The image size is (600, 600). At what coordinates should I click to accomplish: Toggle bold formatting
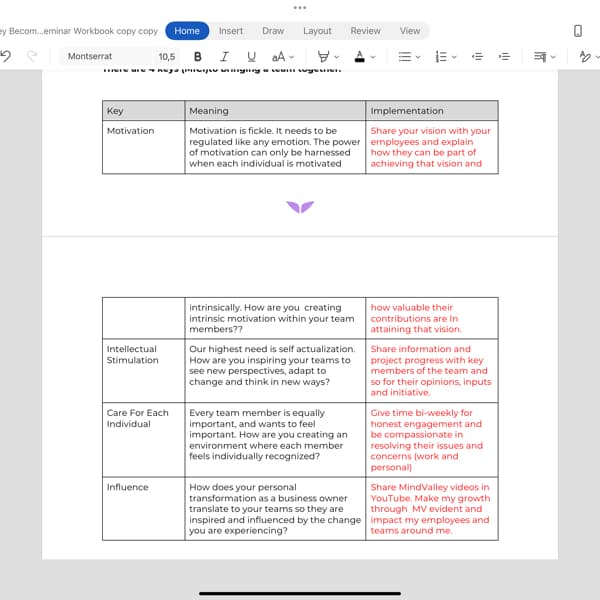click(197, 57)
